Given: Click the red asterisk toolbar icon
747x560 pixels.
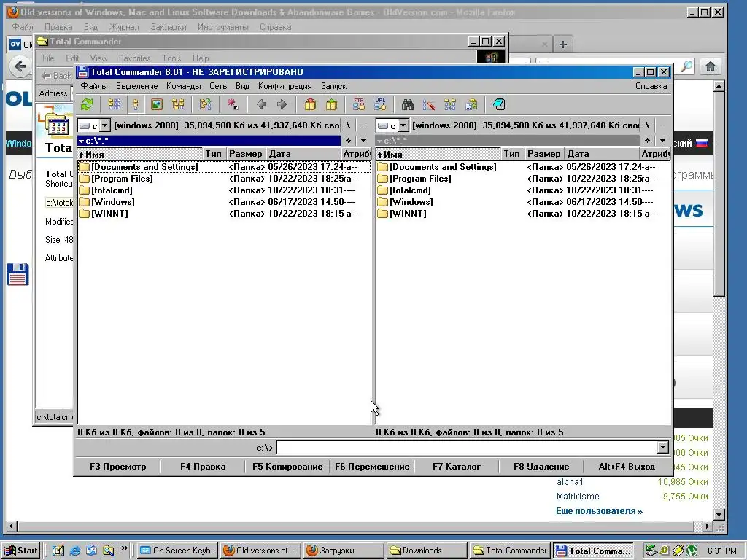Looking at the screenshot, I should (233, 104).
